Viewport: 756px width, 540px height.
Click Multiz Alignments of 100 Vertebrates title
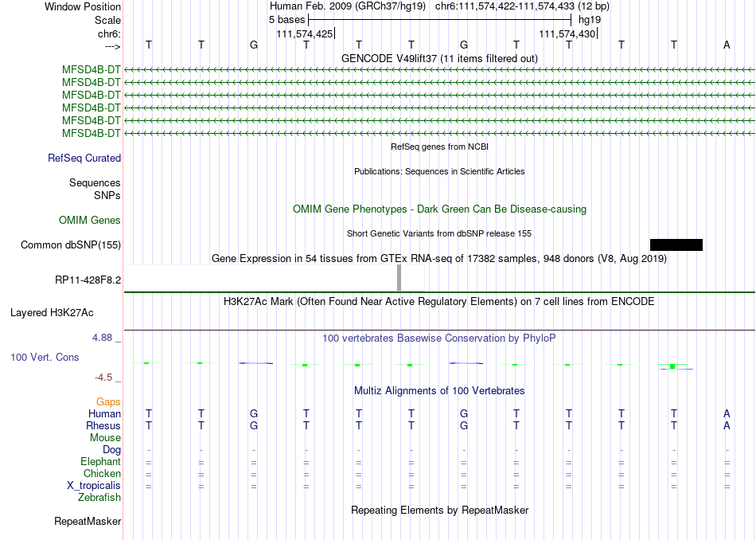click(x=439, y=390)
